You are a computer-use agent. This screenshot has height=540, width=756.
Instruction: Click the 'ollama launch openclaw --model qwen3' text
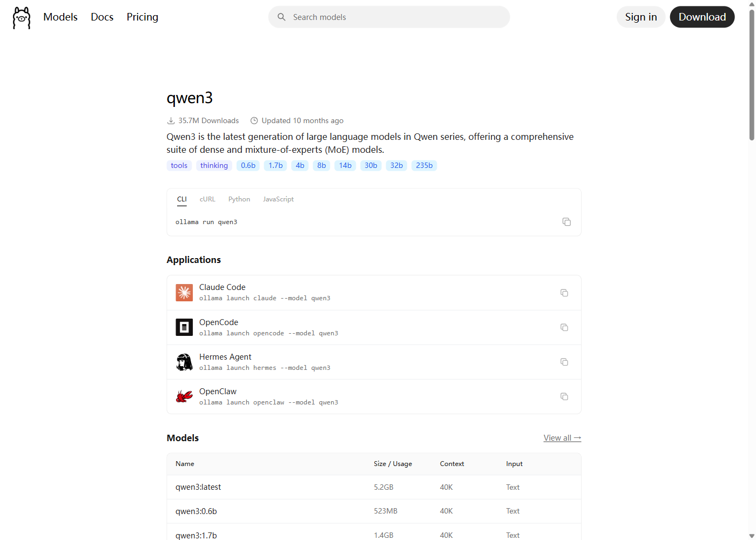click(x=268, y=402)
